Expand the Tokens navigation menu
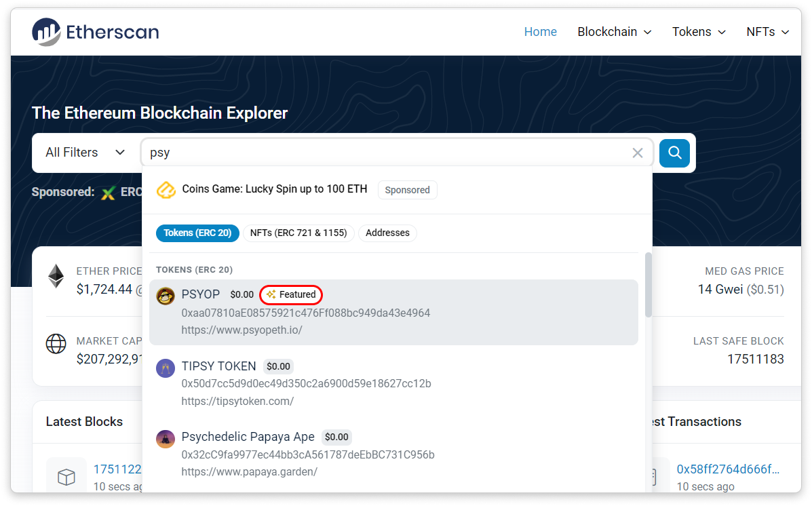Screen dimensions: 812x506 pyautogui.click(x=699, y=32)
